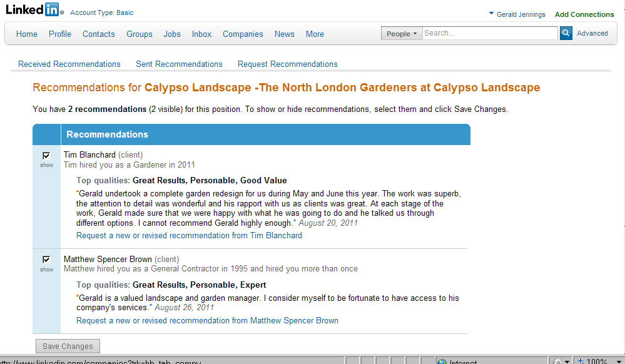The height and width of the screenshot is (364, 625).
Task: Expand the Gerald Jennings account menu
Action: tap(517, 14)
